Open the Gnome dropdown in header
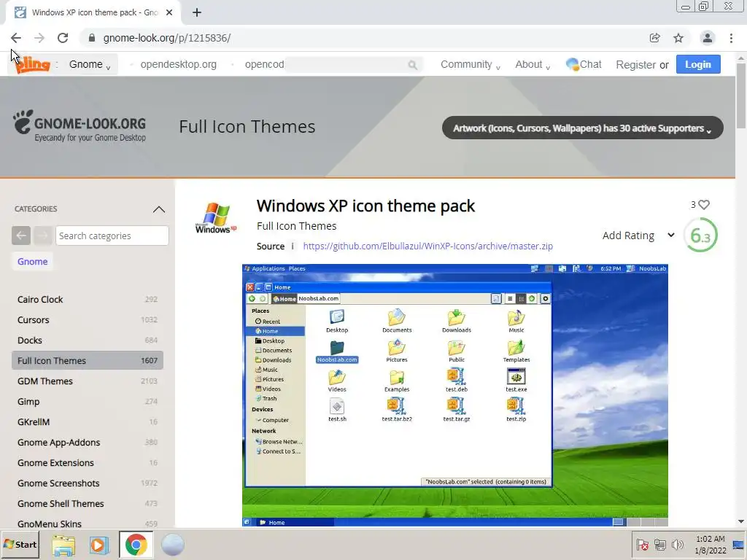Viewport: 747px width, 560px height. coord(90,65)
